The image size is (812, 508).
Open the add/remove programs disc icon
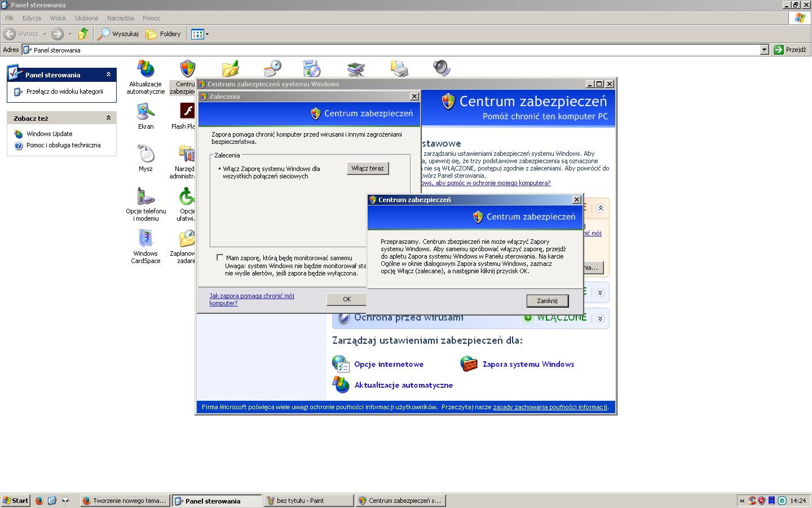(x=312, y=68)
